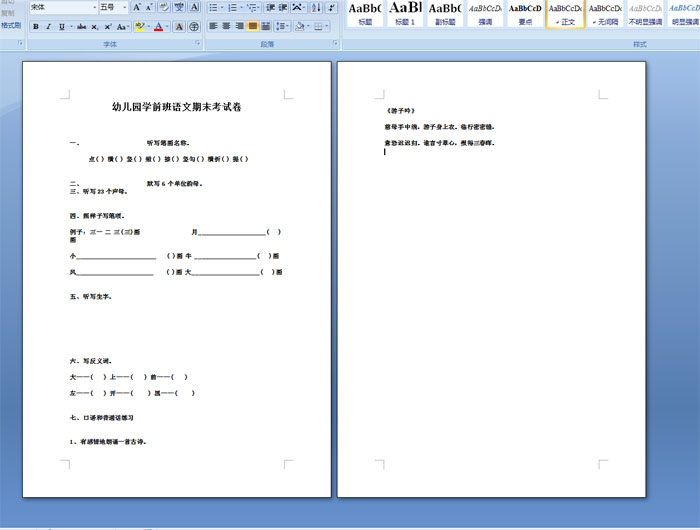Click the Format Painter (格式刷) button

click(11, 25)
